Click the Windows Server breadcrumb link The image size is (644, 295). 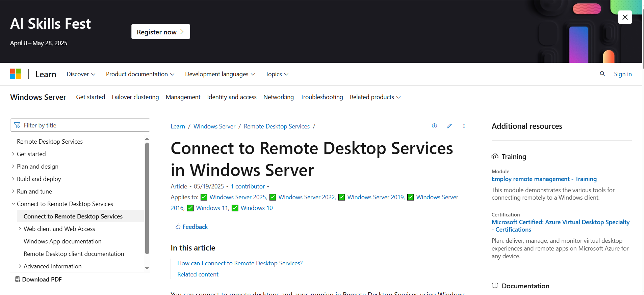(x=214, y=126)
